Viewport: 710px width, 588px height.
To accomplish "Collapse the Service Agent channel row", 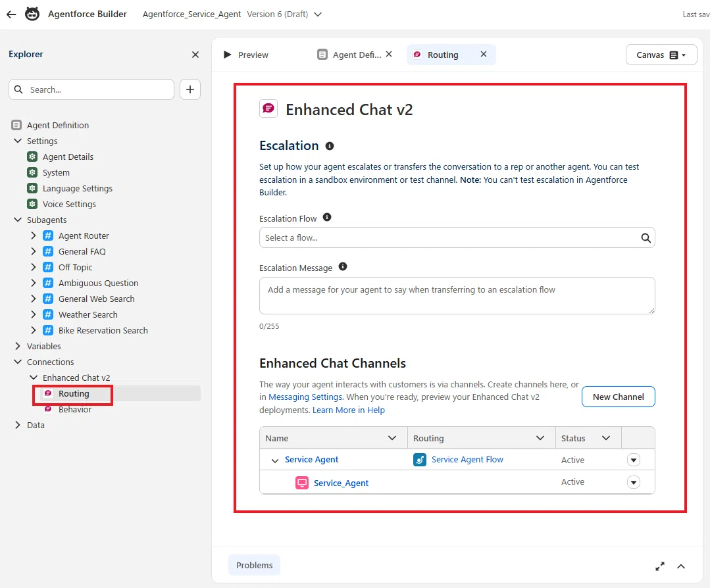I will (x=274, y=460).
